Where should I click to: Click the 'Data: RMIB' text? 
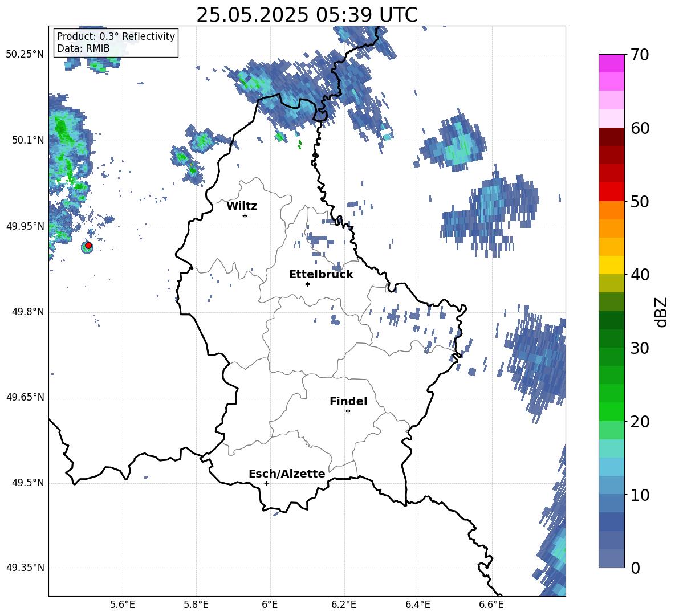click(83, 48)
